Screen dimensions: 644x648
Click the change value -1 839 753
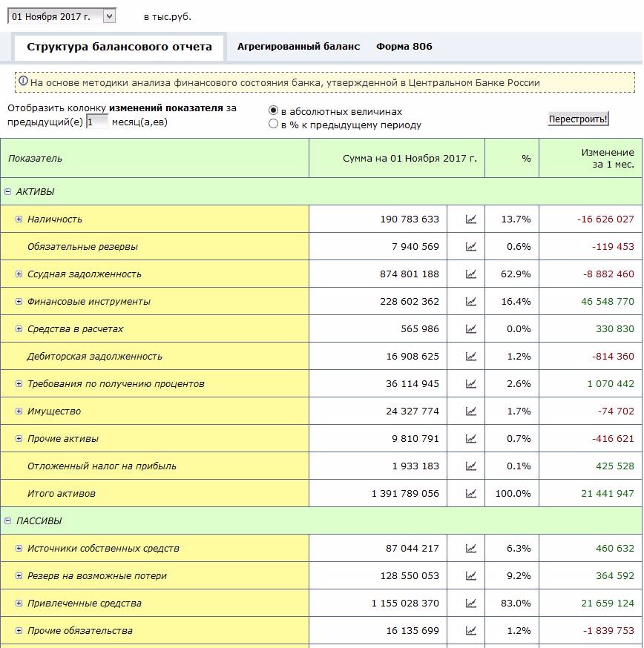(608, 630)
